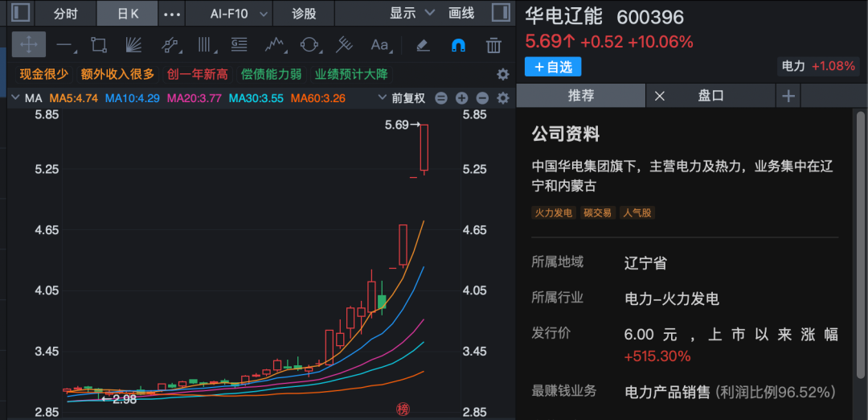
Task: Select the Aa text annotation tool
Action: [x=380, y=45]
